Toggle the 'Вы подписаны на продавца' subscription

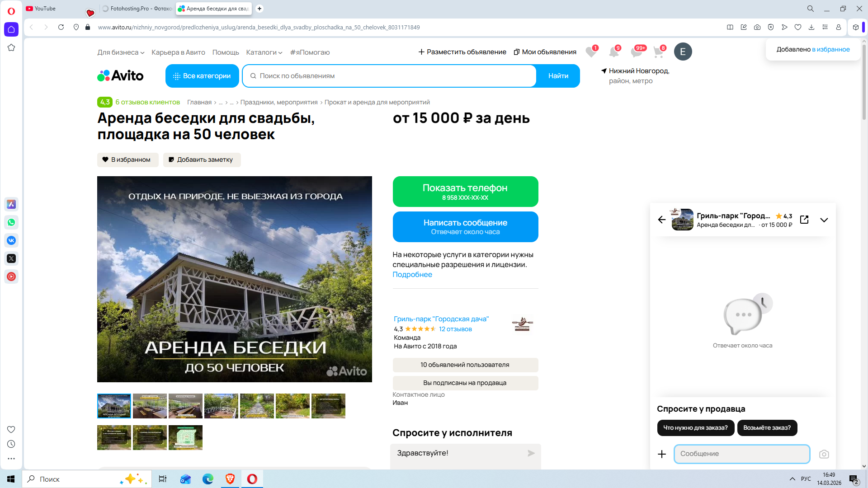pyautogui.click(x=465, y=383)
